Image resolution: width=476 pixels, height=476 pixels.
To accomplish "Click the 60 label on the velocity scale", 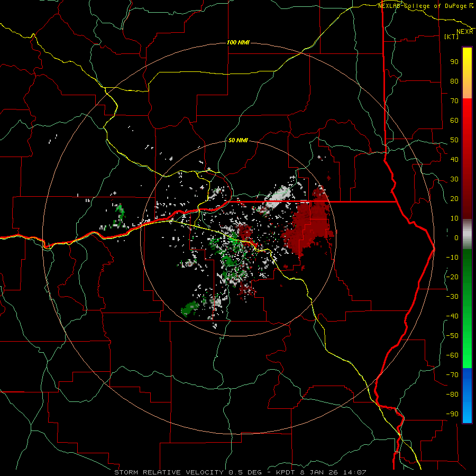I will tap(454, 120).
